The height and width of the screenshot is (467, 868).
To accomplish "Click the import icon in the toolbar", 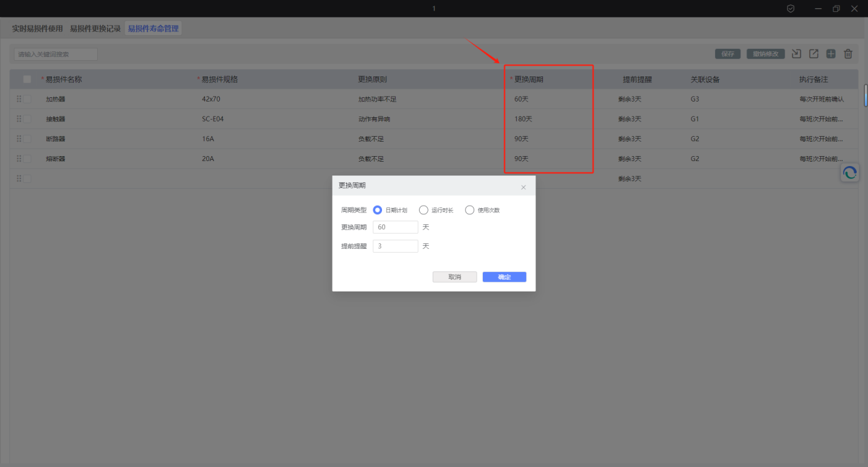I will pyautogui.click(x=796, y=54).
